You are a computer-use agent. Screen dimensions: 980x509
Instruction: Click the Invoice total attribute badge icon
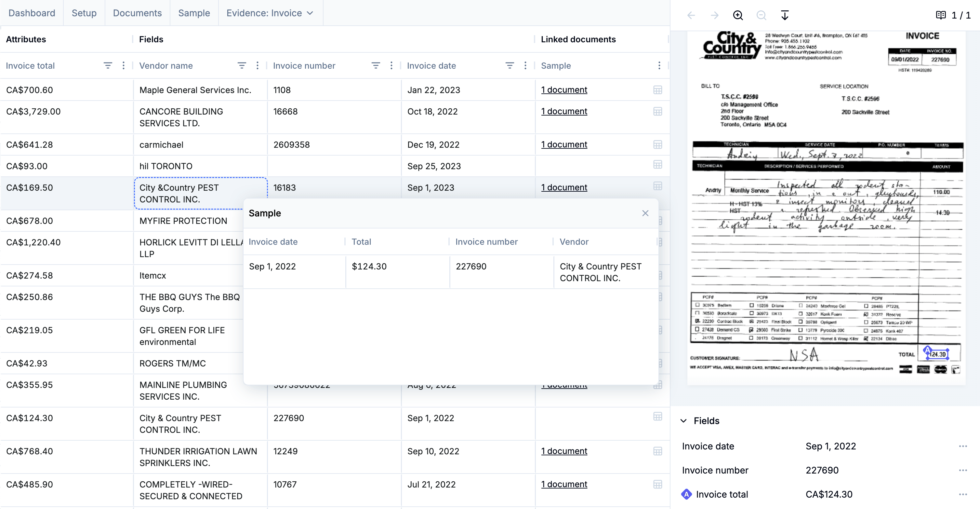click(686, 494)
